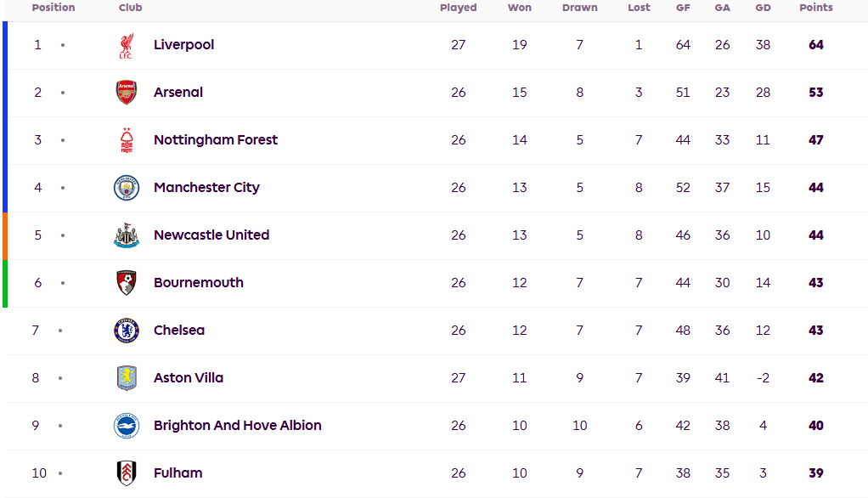Click the Newcastle United crest
868x498 pixels.
pos(126,235)
